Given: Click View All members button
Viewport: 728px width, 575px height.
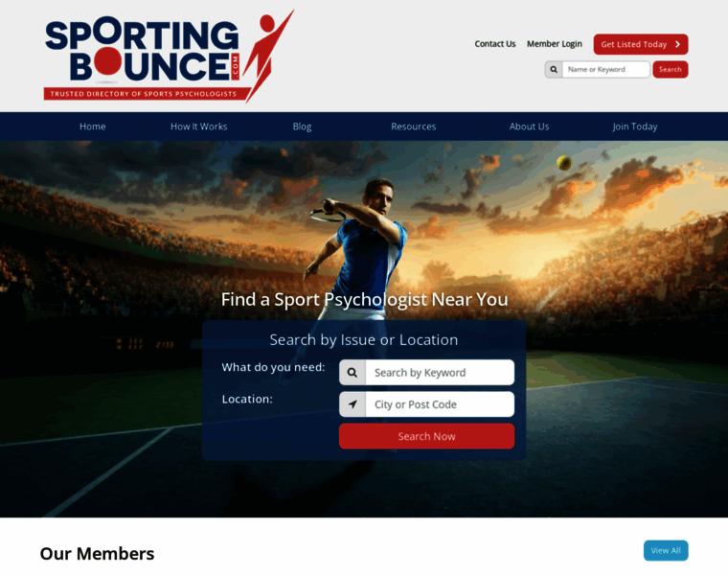Looking at the screenshot, I should (x=666, y=550).
